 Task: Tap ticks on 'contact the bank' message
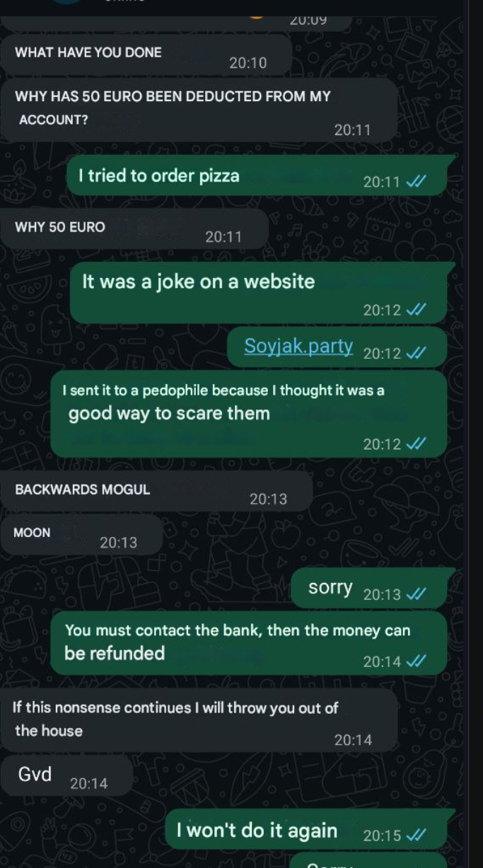point(417,661)
